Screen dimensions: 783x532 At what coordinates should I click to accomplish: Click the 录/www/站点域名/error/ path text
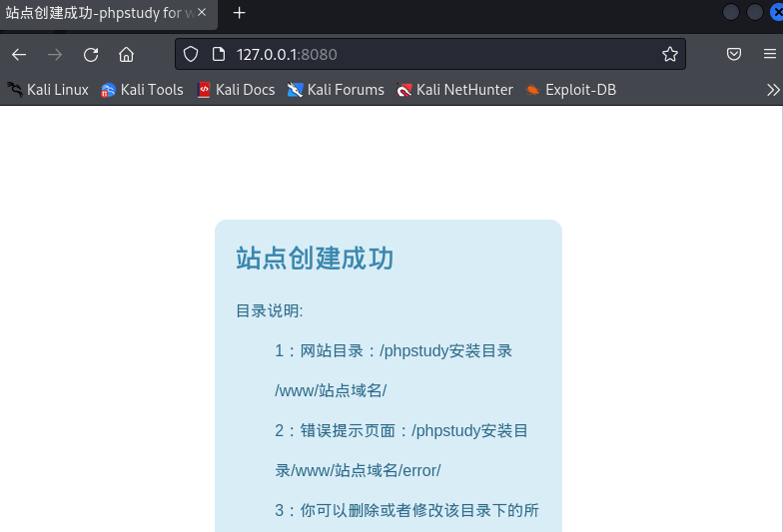tap(358, 470)
